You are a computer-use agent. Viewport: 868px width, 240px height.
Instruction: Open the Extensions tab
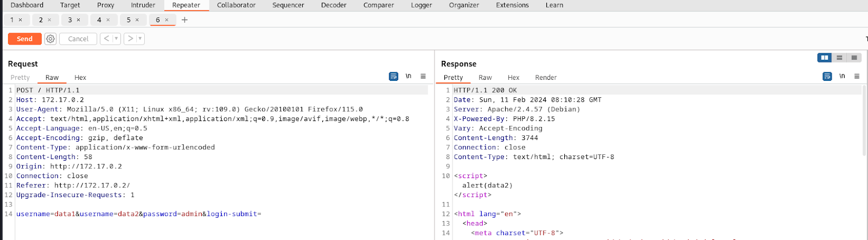tap(512, 5)
